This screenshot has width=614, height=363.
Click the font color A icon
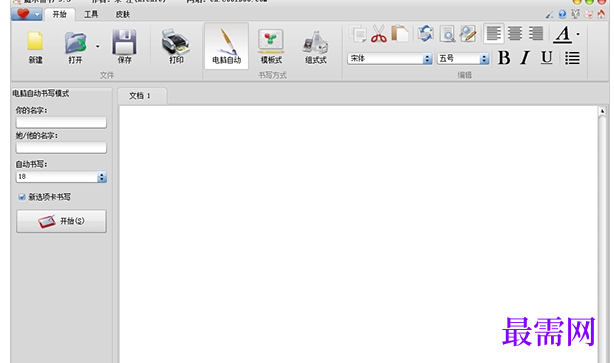tap(563, 34)
